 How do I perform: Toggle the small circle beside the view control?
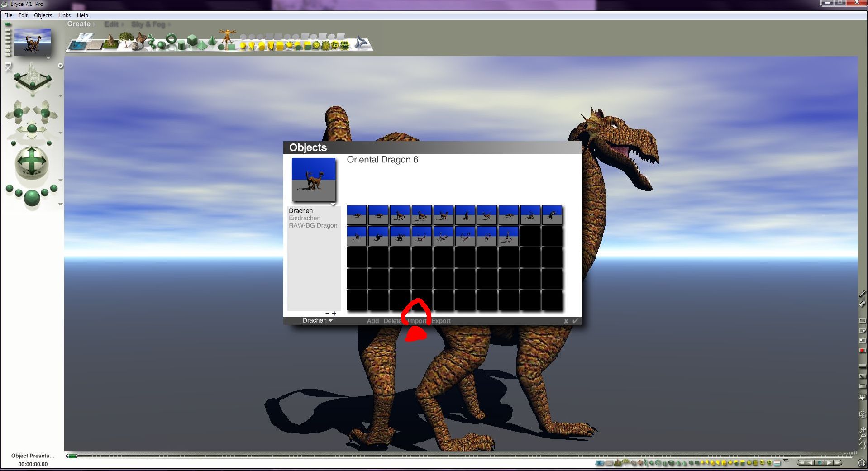pyautogui.click(x=60, y=66)
